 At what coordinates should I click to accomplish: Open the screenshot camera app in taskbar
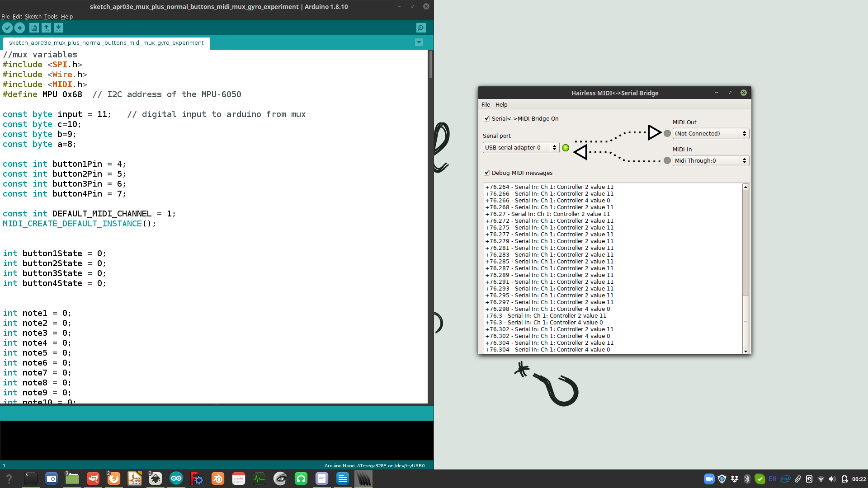tap(52, 479)
